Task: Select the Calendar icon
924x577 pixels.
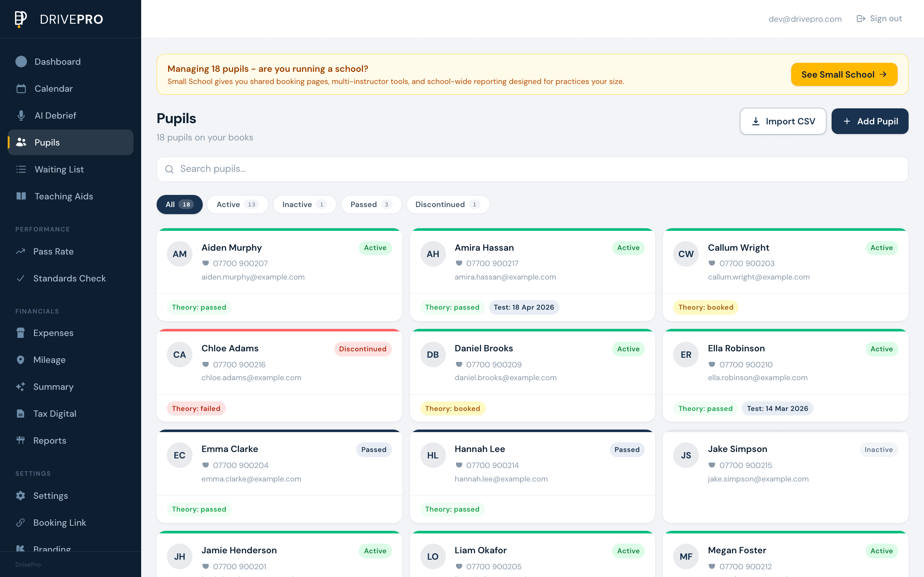Action: [21, 88]
